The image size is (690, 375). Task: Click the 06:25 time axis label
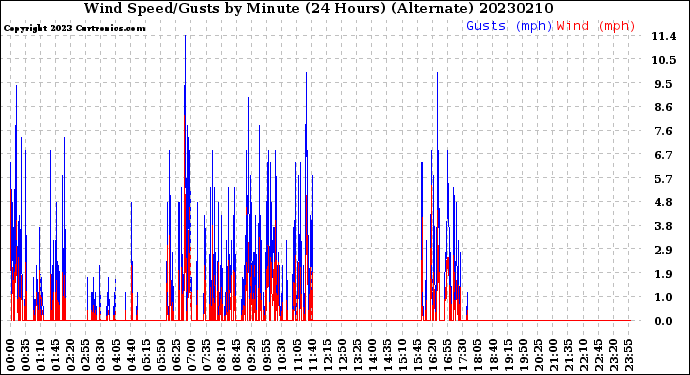pos(176,355)
